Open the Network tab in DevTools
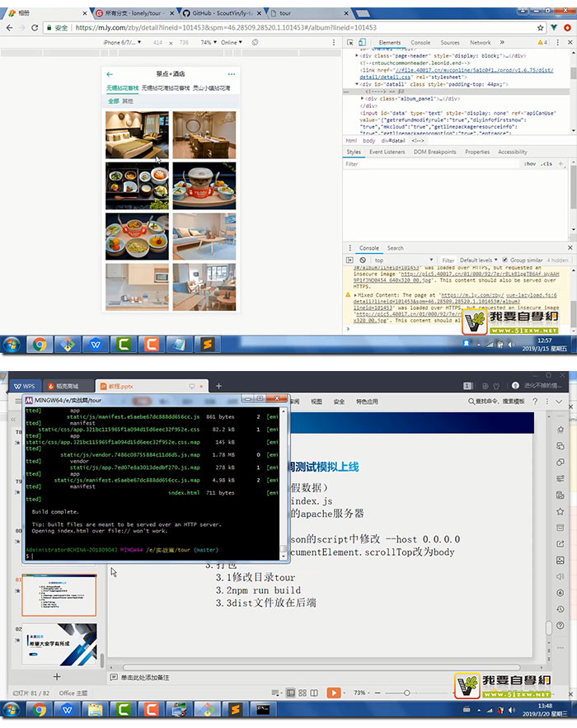577x728 pixels. [480, 42]
